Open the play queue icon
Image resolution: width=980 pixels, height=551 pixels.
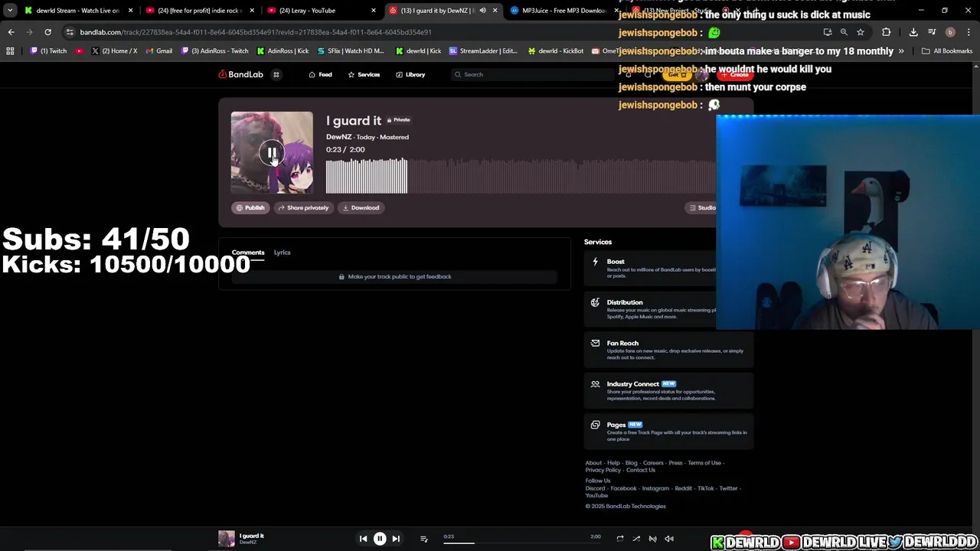click(x=423, y=539)
